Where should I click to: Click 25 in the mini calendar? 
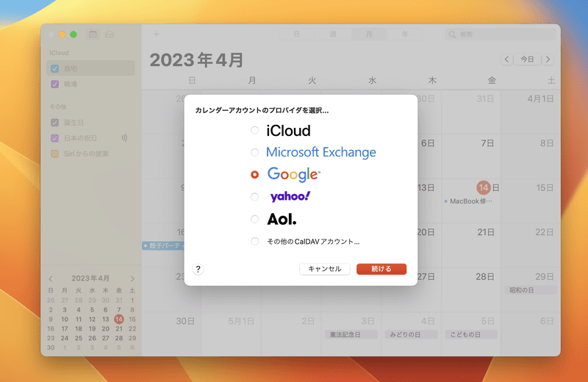pyautogui.click(x=79, y=338)
